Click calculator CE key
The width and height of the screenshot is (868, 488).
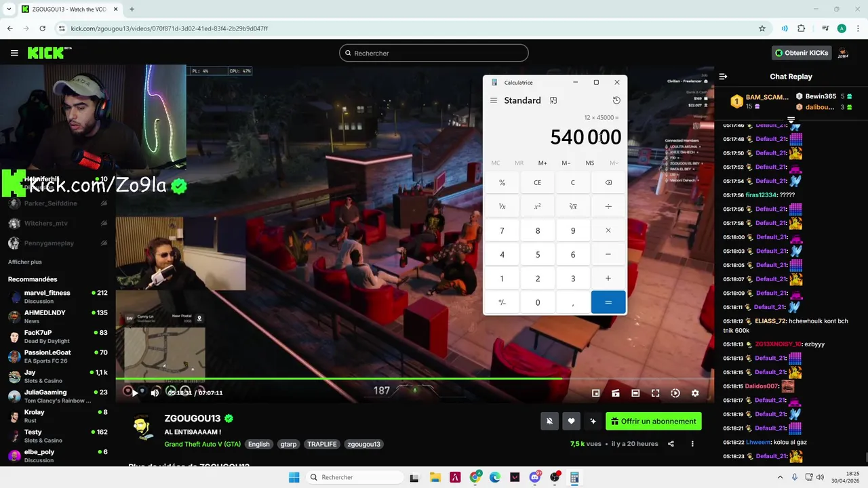pos(538,182)
